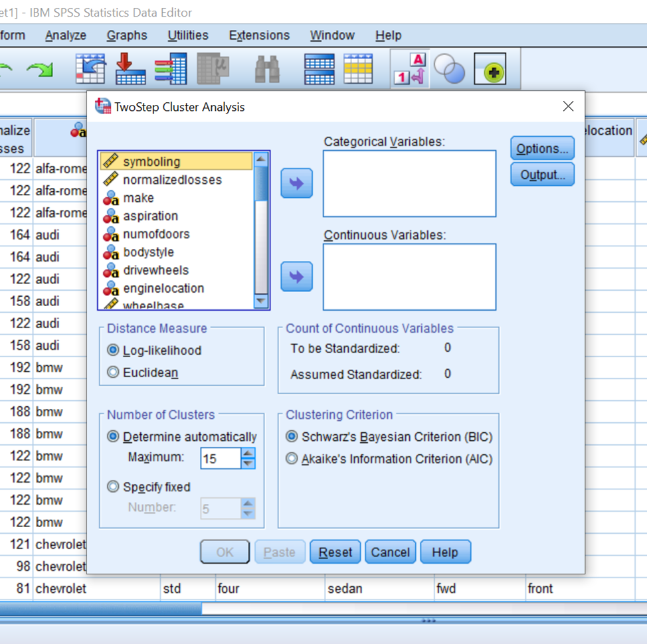647x644 pixels.
Task: Open the Options dialog
Action: 541,148
